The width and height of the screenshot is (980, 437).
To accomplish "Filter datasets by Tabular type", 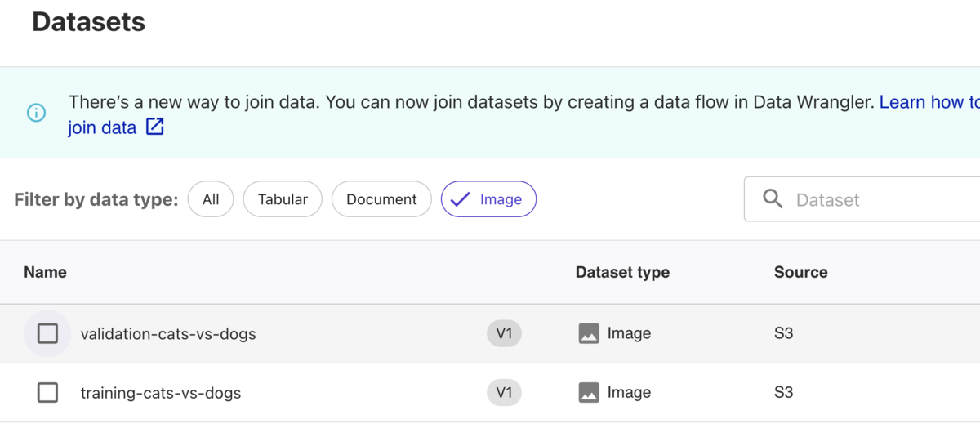I will point(283,199).
